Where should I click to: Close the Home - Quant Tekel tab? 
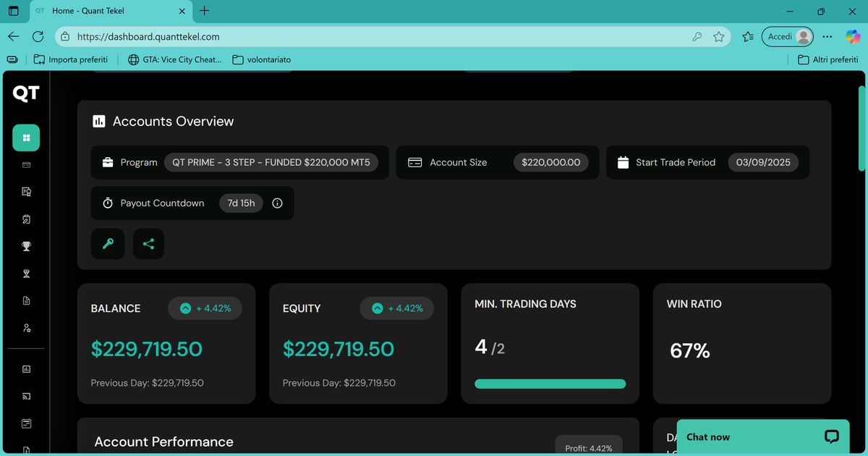pyautogui.click(x=182, y=11)
